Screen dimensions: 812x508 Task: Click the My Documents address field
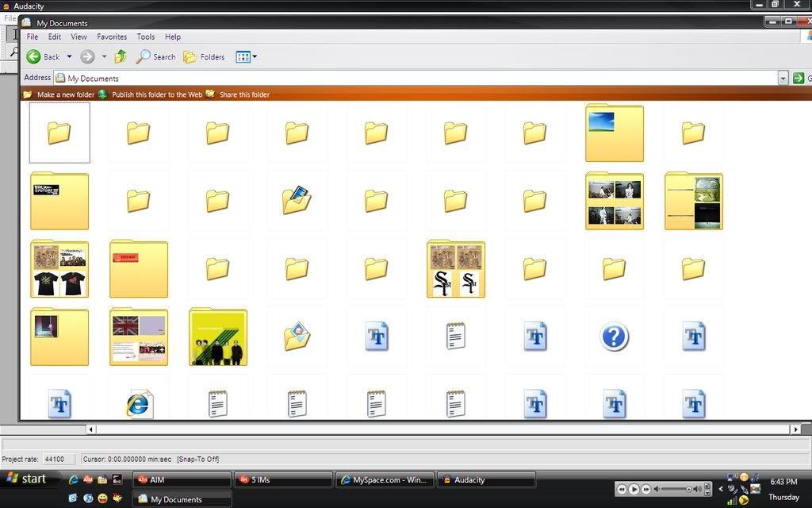[416, 79]
